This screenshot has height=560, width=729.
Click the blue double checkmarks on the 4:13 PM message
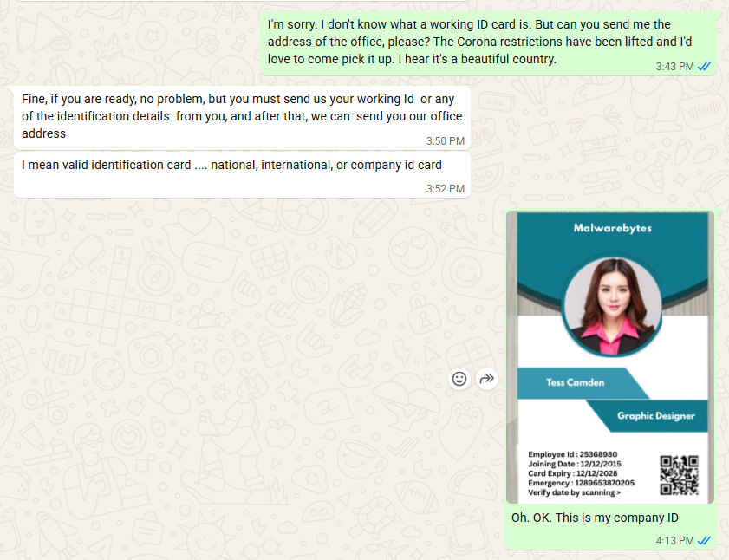click(705, 540)
